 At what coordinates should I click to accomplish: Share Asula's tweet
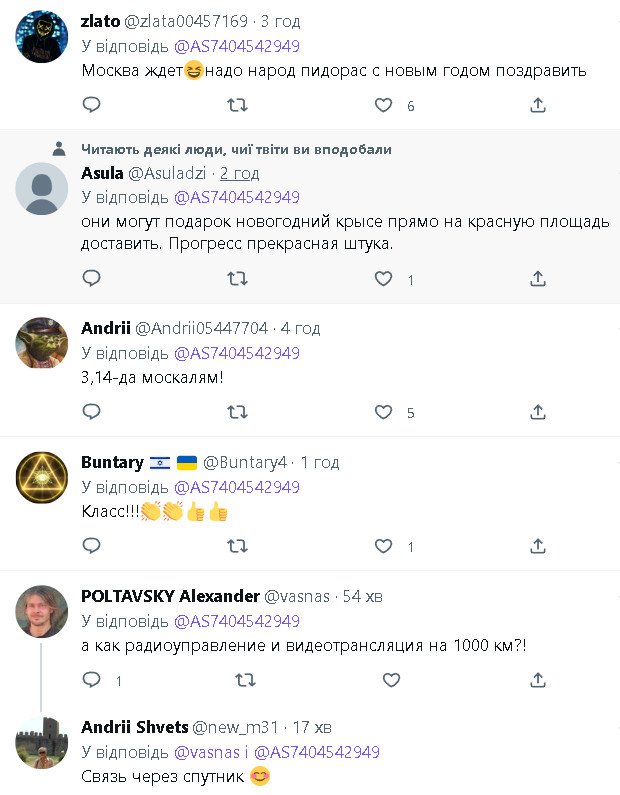click(537, 279)
